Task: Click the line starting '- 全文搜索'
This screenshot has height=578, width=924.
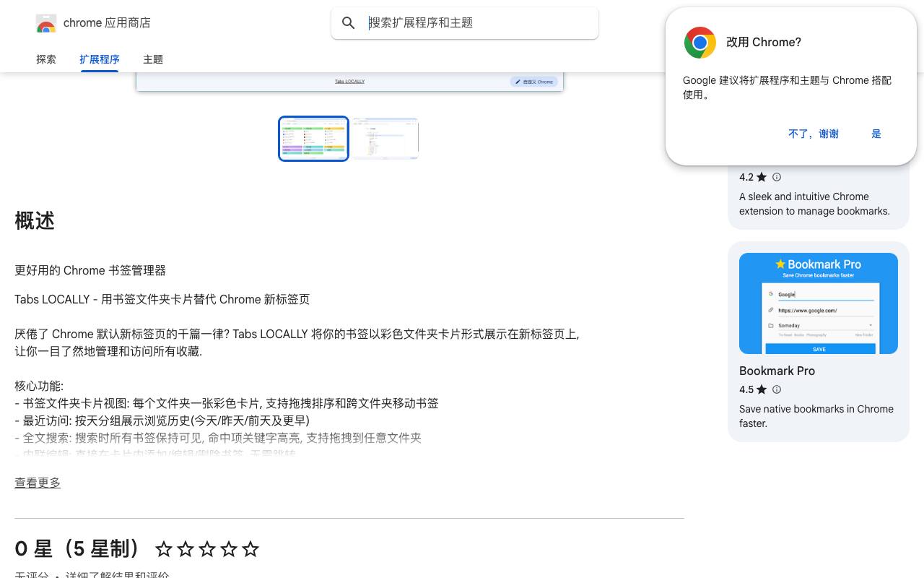Action: 218,438
